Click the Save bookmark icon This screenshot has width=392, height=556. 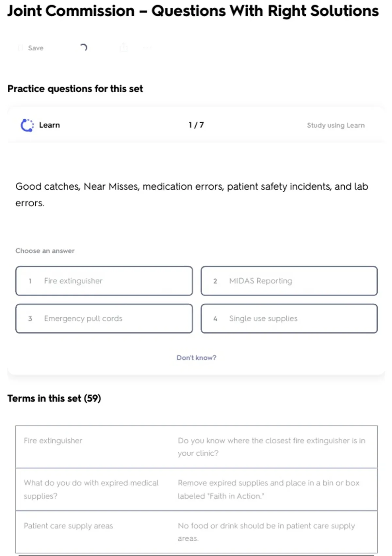coord(20,48)
